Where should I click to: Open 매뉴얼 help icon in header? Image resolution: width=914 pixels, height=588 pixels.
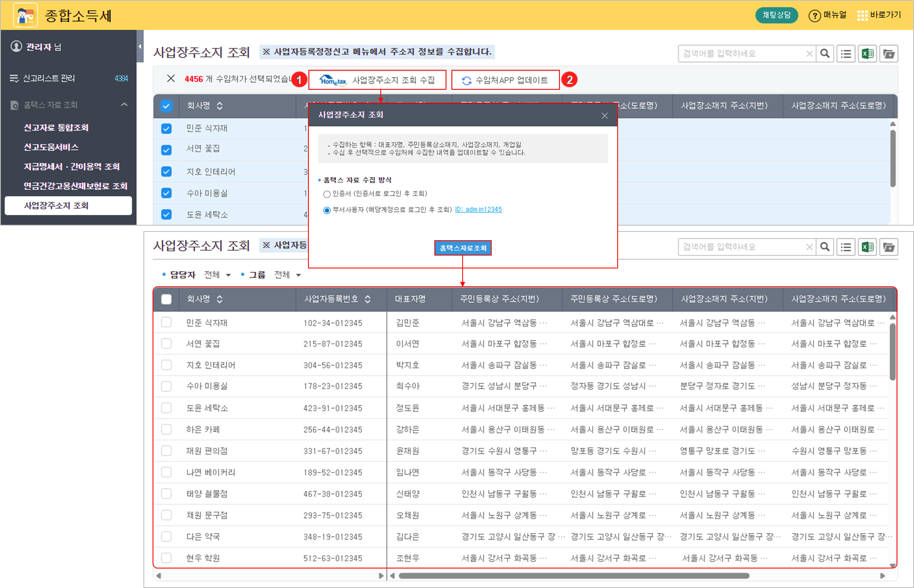[814, 16]
